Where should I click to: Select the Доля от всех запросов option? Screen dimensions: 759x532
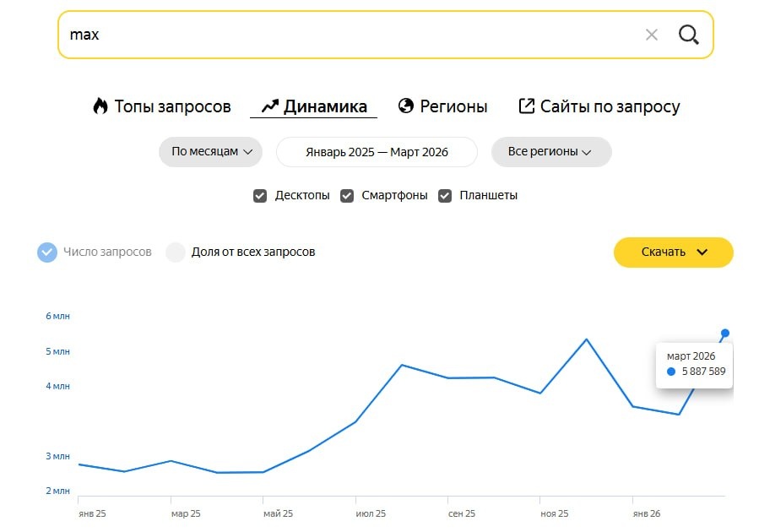pos(176,252)
